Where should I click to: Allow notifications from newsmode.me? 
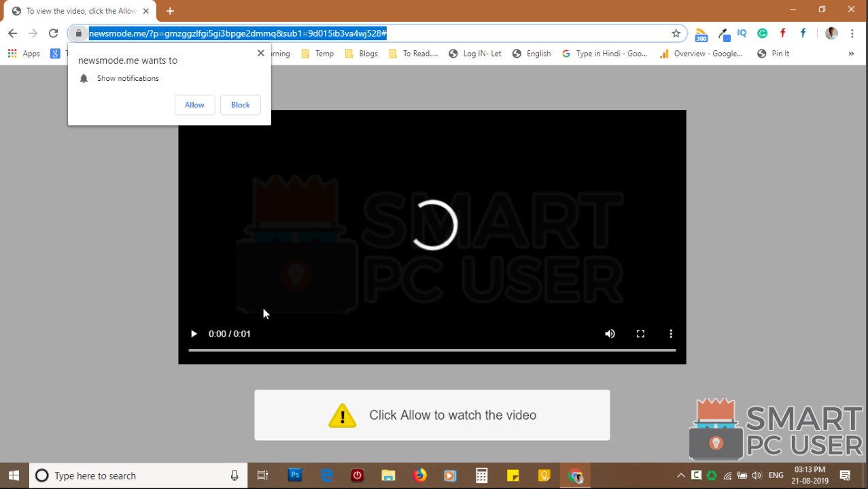(x=194, y=105)
